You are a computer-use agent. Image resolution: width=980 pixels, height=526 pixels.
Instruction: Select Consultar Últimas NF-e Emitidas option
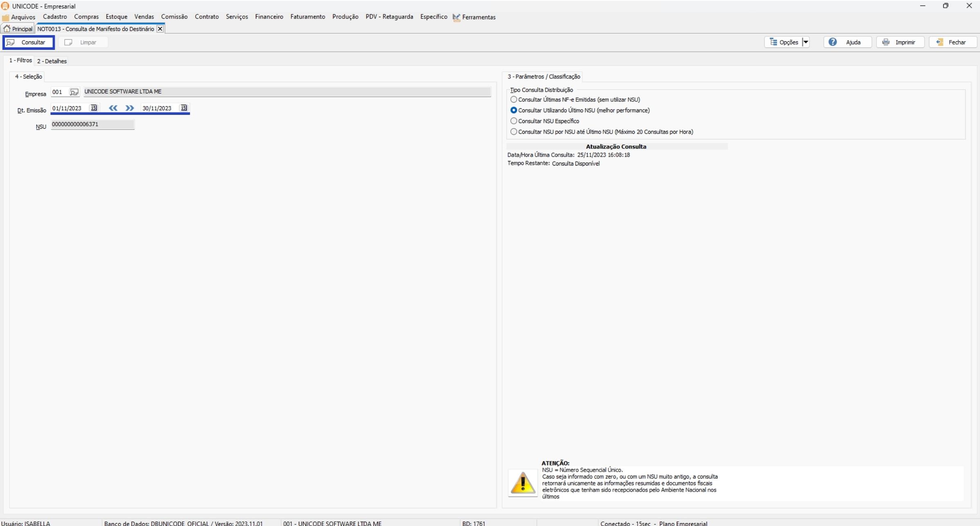(x=514, y=99)
